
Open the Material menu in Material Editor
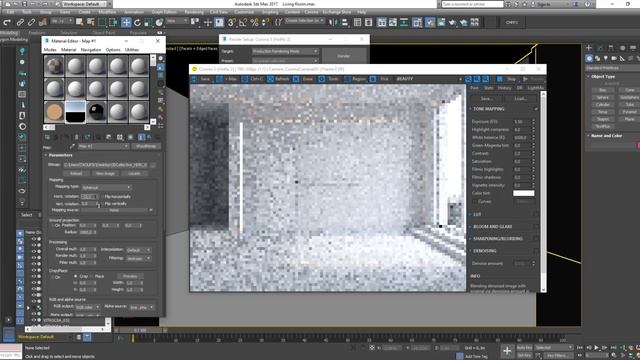(x=69, y=50)
